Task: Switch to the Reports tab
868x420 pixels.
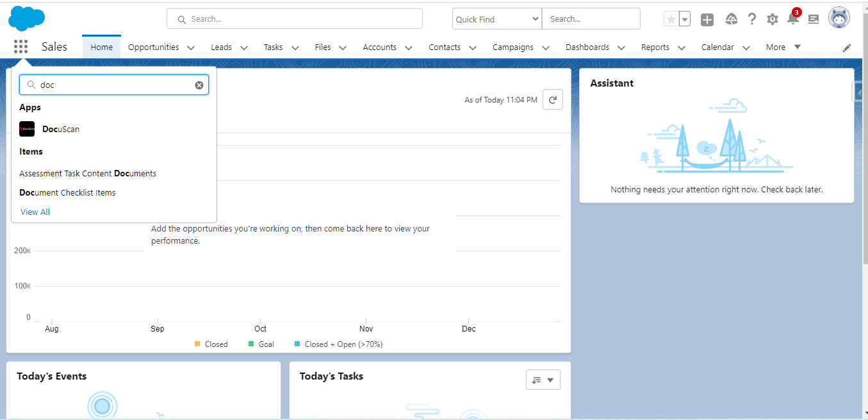Action: coord(654,47)
